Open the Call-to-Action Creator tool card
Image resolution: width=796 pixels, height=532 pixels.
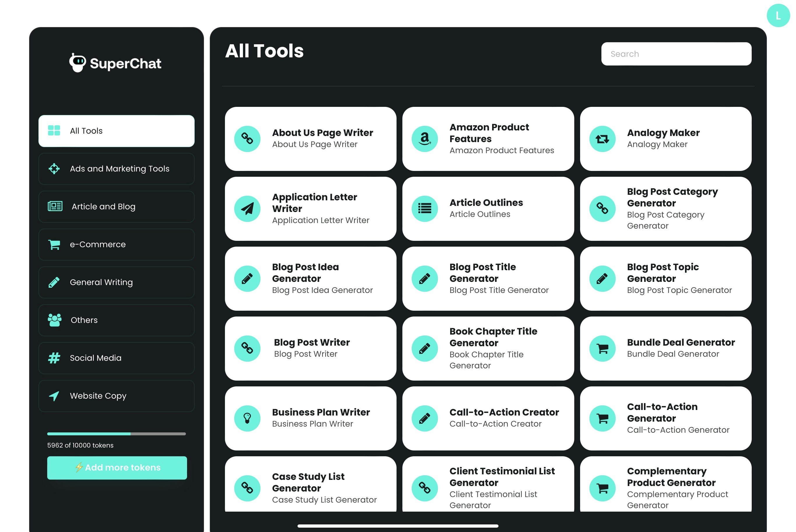488,418
